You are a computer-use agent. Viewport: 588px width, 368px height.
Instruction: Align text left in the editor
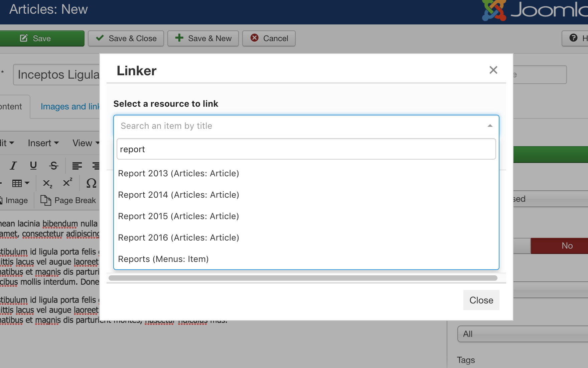77,166
